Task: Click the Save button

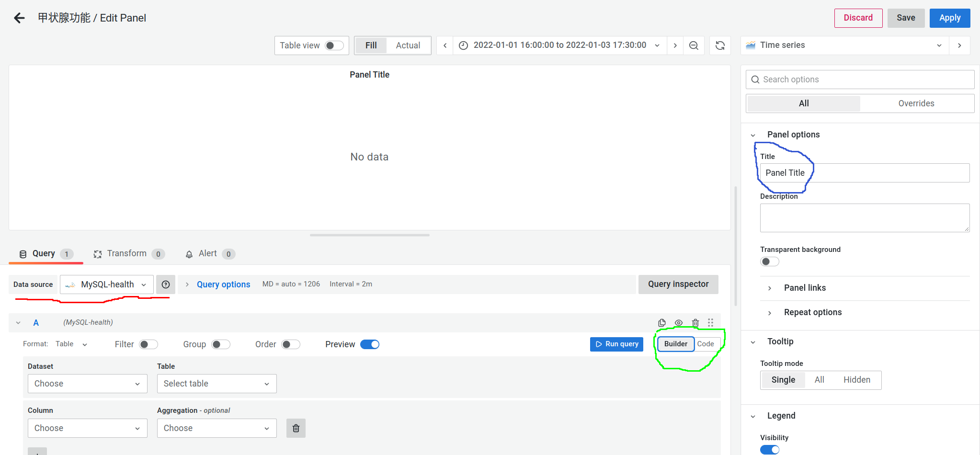Action: 906,18
